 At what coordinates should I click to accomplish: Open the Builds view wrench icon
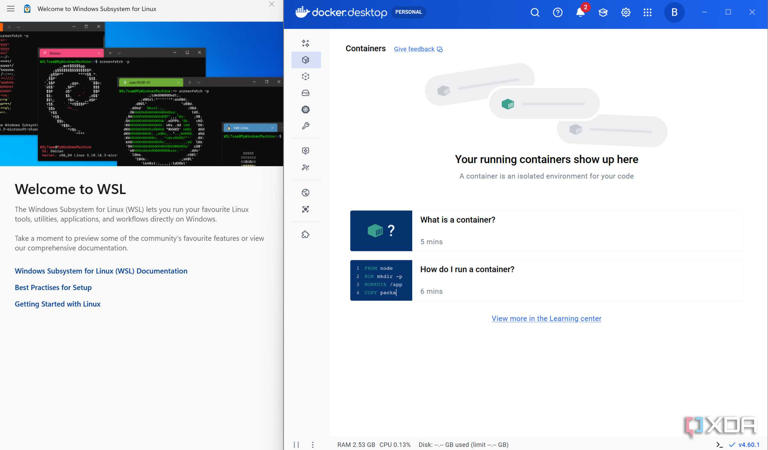(306, 126)
